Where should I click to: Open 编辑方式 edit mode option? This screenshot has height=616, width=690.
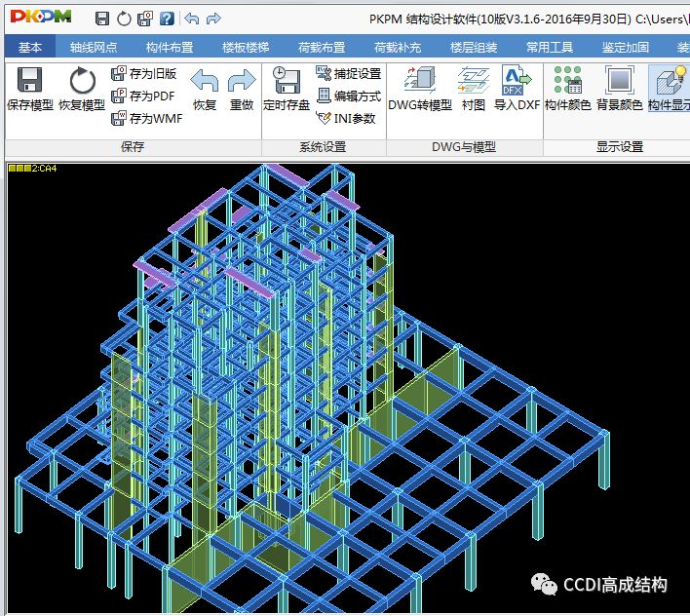pyautogui.click(x=349, y=96)
